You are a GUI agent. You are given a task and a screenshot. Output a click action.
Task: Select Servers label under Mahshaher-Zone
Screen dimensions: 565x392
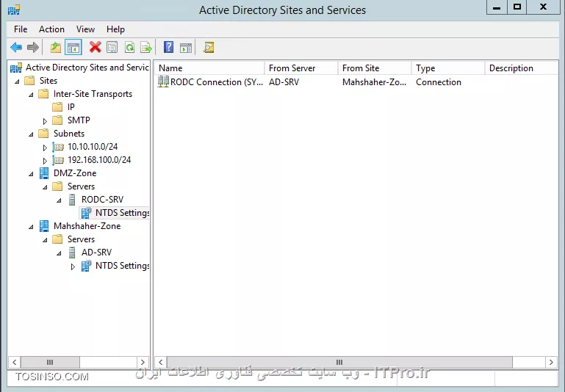tap(81, 239)
